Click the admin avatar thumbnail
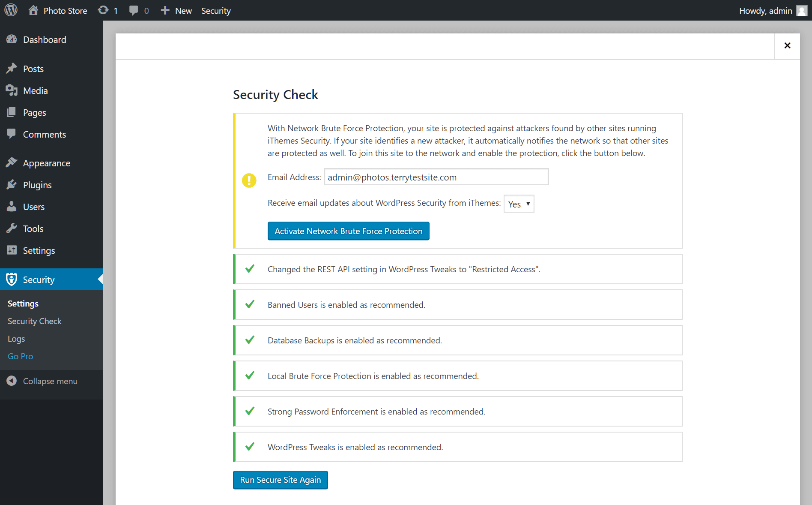812x505 pixels. coord(802,10)
